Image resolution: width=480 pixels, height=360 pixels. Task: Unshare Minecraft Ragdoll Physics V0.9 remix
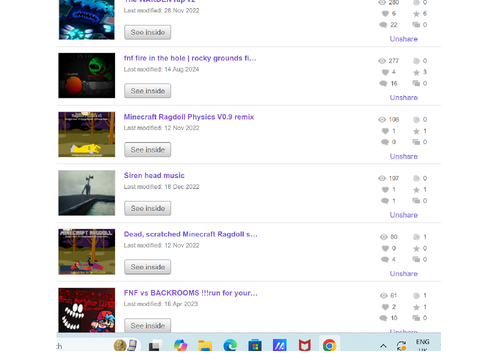point(404,156)
